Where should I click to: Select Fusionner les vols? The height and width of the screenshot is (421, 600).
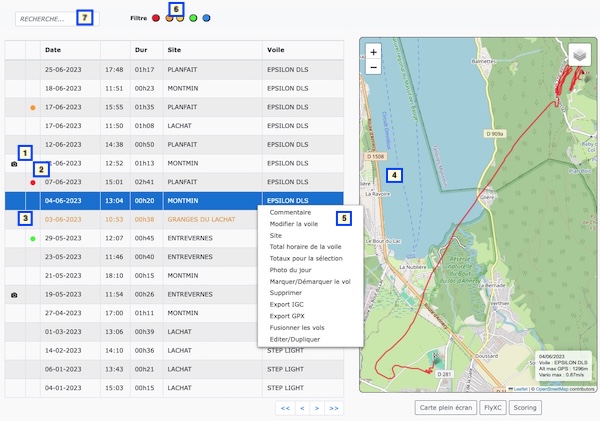pos(297,328)
